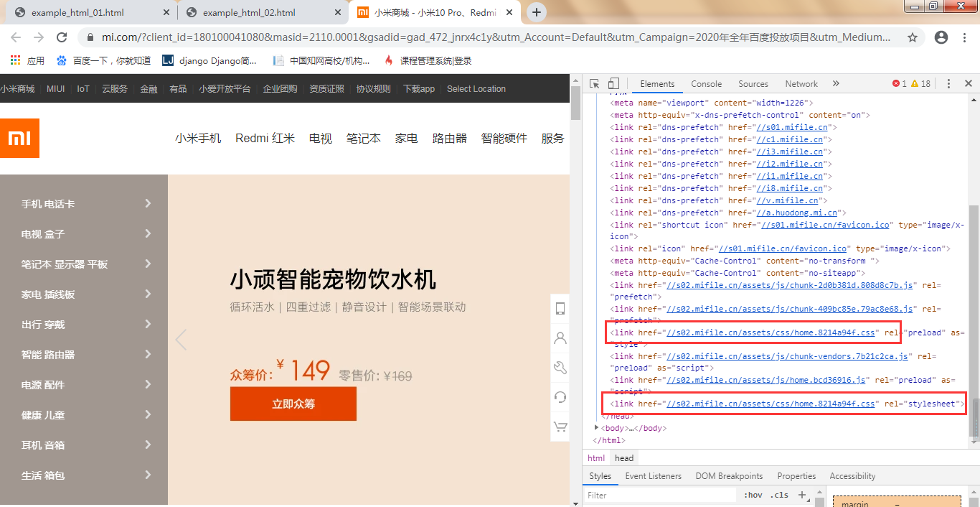Image resolution: width=980 pixels, height=507 pixels.
Task: Open the 健康 儿童 category row
Action: click(x=84, y=415)
